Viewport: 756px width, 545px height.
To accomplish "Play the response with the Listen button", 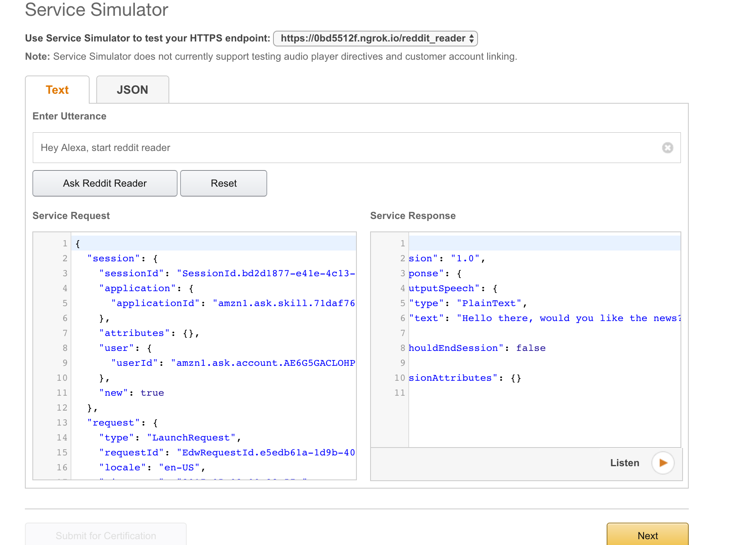I will pos(663,463).
